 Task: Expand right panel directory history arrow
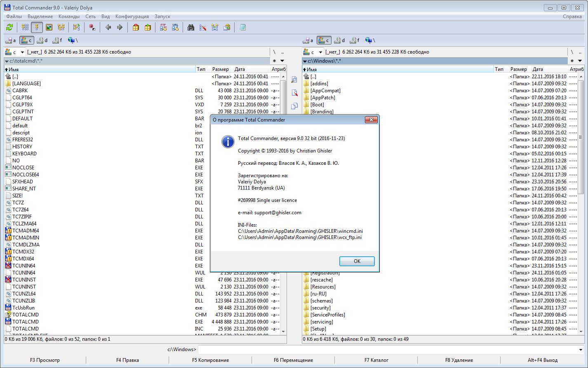coord(580,61)
